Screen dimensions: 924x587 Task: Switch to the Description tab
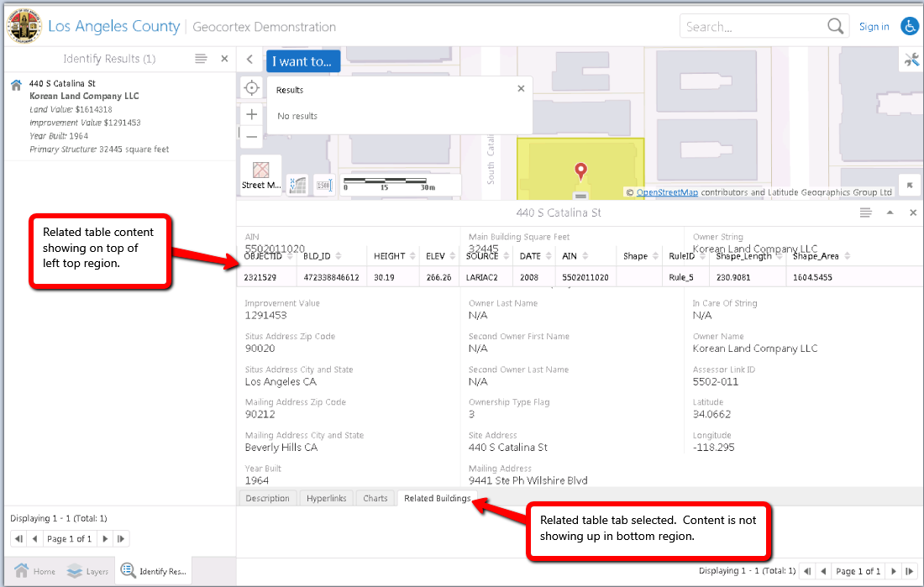tap(267, 498)
